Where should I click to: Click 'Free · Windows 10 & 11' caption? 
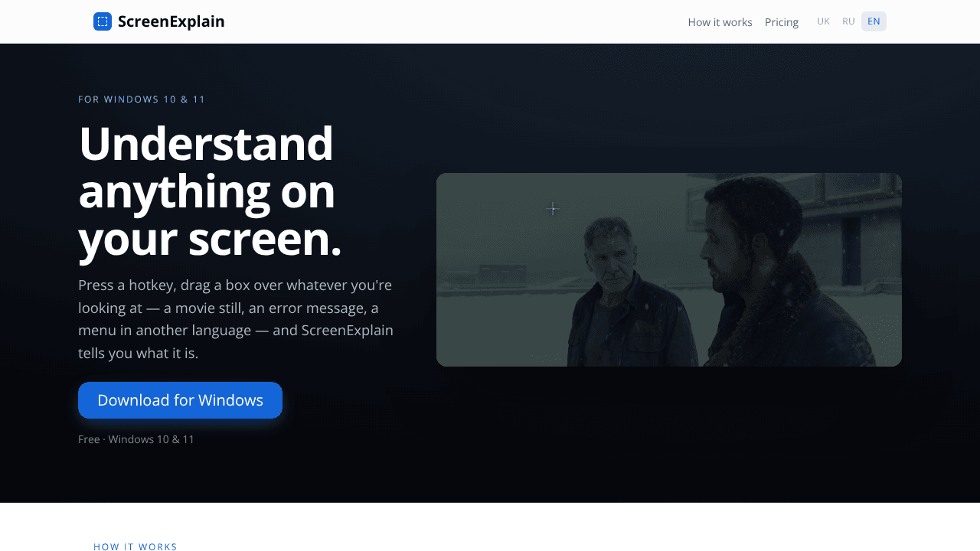pos(136,439)
